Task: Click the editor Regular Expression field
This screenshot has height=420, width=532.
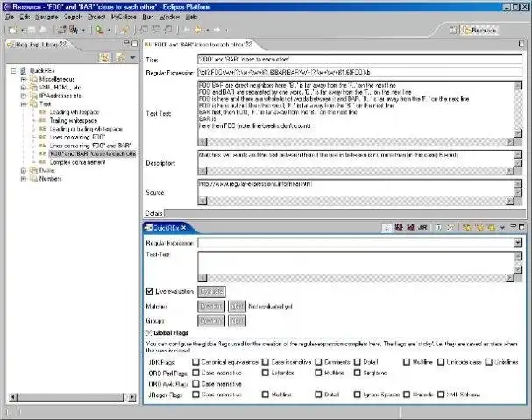Action: 360,72
